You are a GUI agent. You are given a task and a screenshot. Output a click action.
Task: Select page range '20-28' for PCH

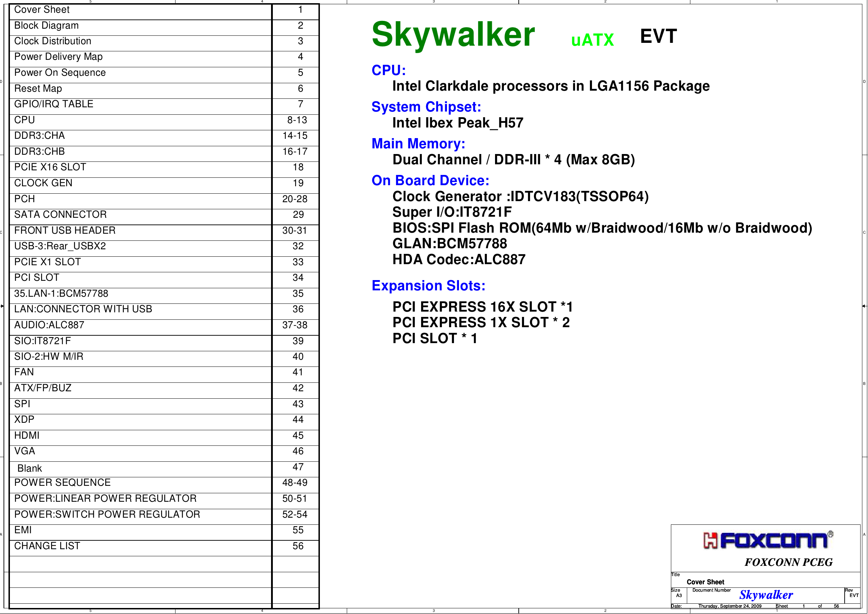[x=295, y=199]
